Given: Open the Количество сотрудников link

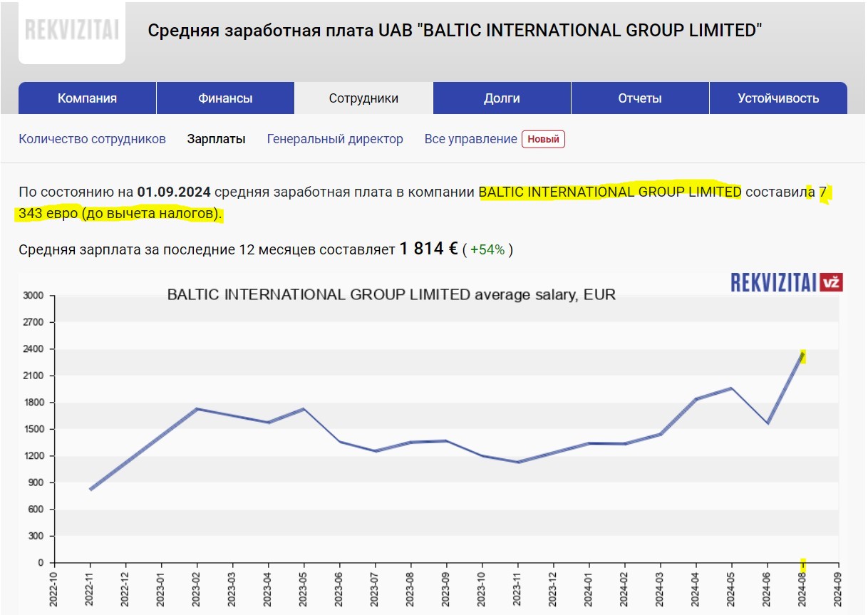Looking at the screenshot, I should tap(92, 139).
